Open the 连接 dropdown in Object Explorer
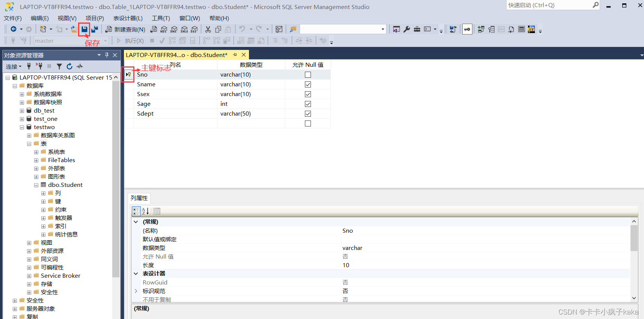This screenshot has width=644, height=319. click(14, 66)
